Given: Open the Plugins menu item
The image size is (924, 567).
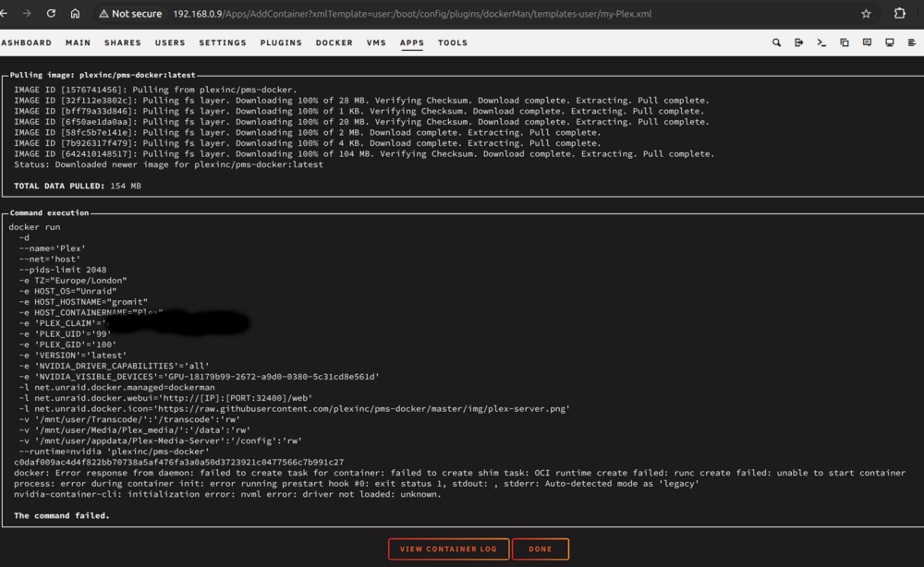Looking at the screenshot, I should (281, 43).
